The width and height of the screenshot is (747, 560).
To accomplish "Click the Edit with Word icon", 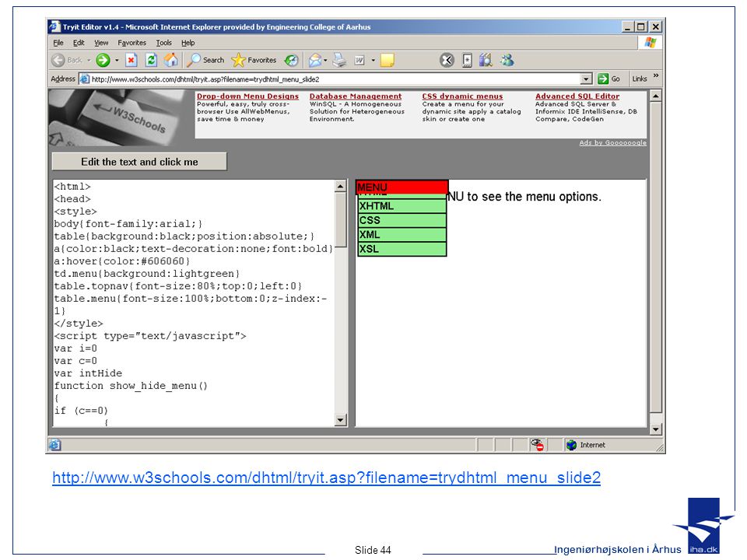I will 359,60.
